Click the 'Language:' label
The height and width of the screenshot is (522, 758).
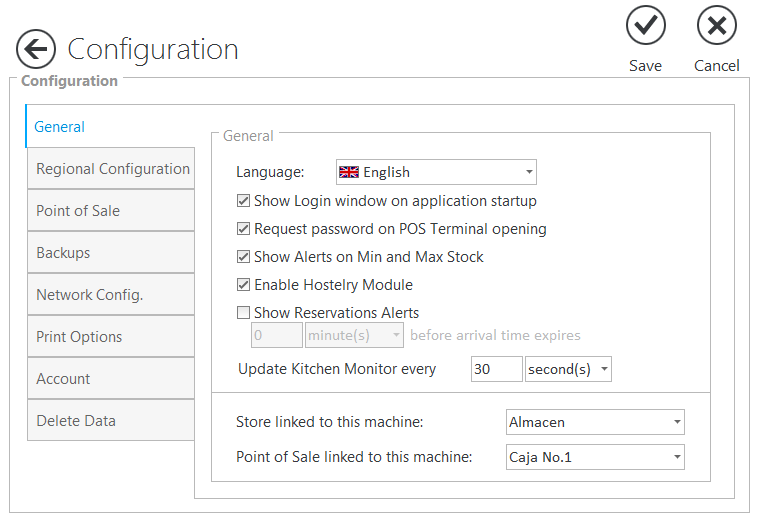(270, 172)
